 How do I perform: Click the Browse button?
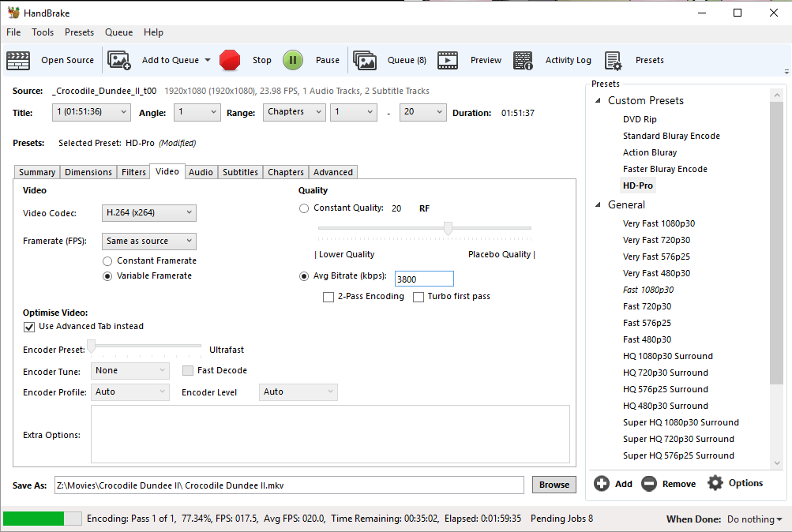click(x=554, y=485)
